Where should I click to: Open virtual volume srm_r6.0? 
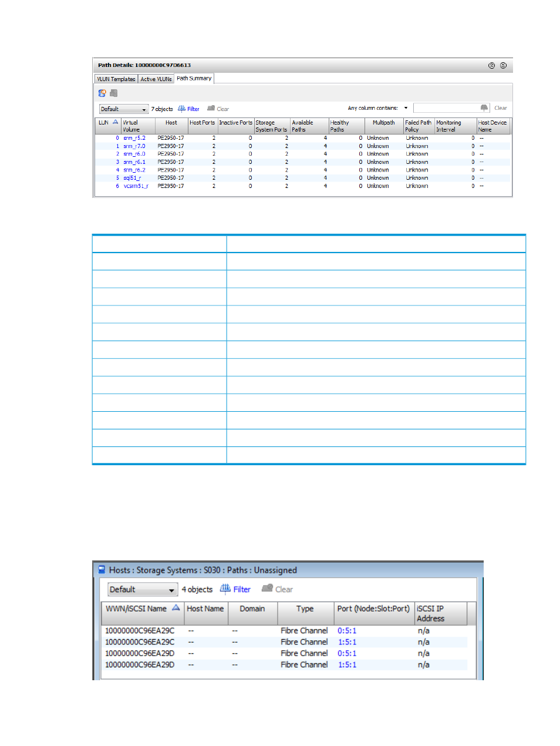coord(134,154)
